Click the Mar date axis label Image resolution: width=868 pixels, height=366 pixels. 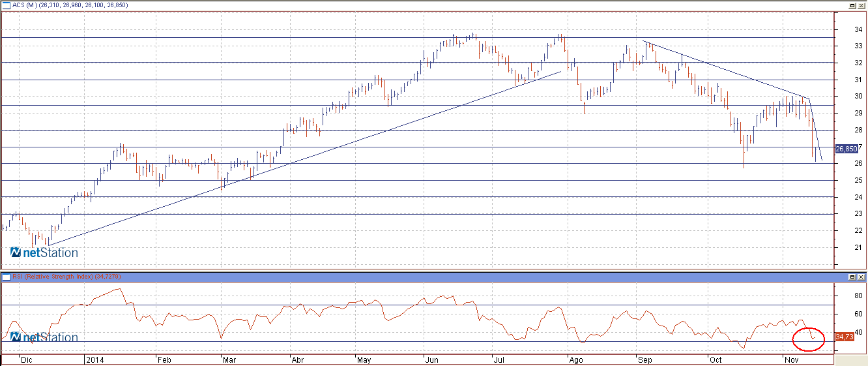coord(229,359)
